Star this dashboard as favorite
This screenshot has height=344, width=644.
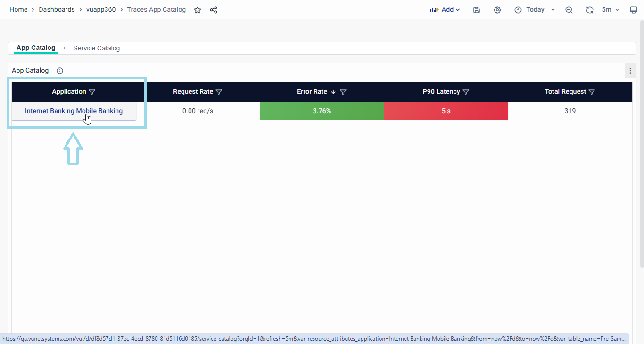pyautogui.click(x=198, y=10)
